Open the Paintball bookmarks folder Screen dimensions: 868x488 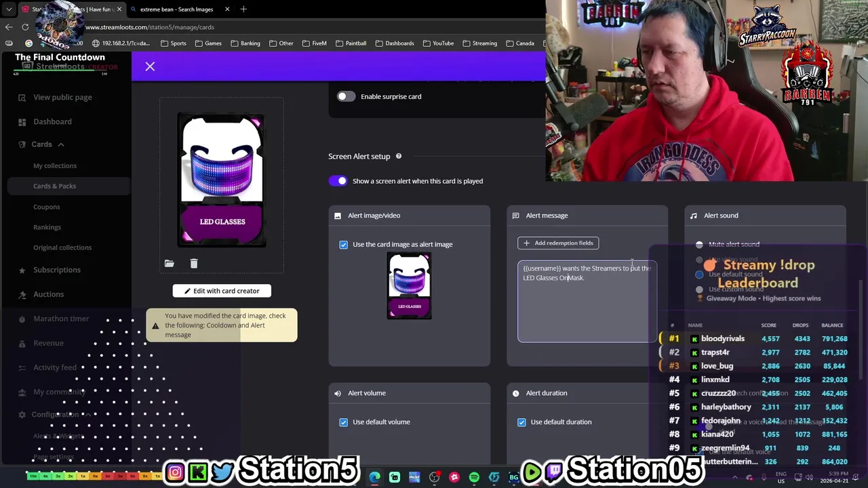pyautogui.click(x=351, y=43)
